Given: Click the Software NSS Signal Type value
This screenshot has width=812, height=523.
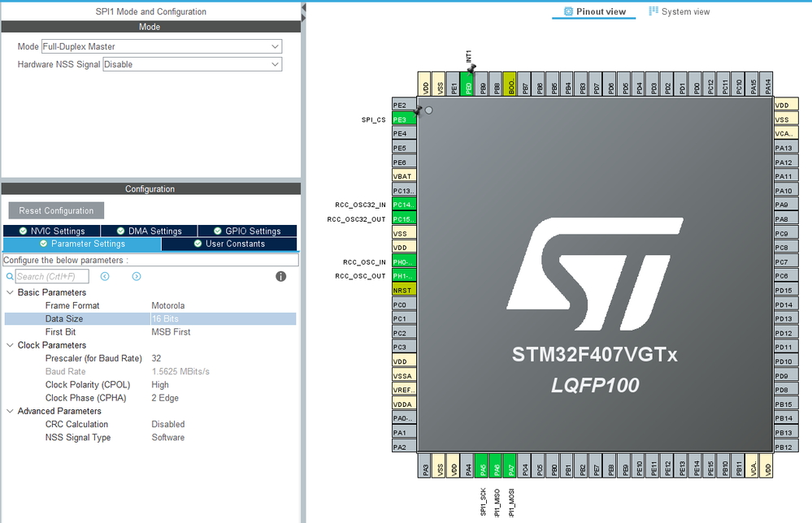Looking at the screenshot, I should tap(167, 438).
